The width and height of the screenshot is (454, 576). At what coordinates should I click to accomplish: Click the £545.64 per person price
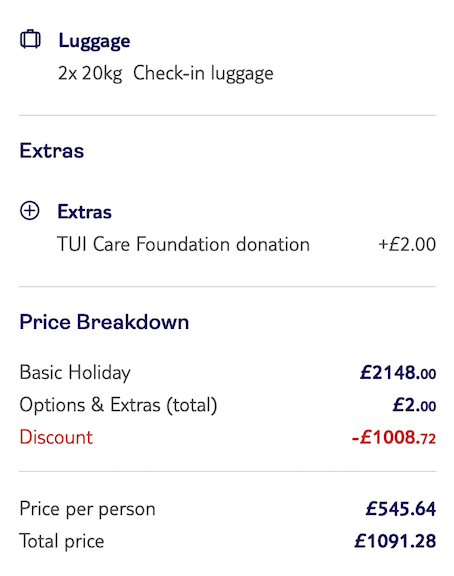coord(401,509)
